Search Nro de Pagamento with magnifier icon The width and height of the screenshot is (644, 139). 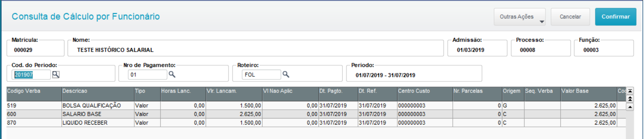172,74
